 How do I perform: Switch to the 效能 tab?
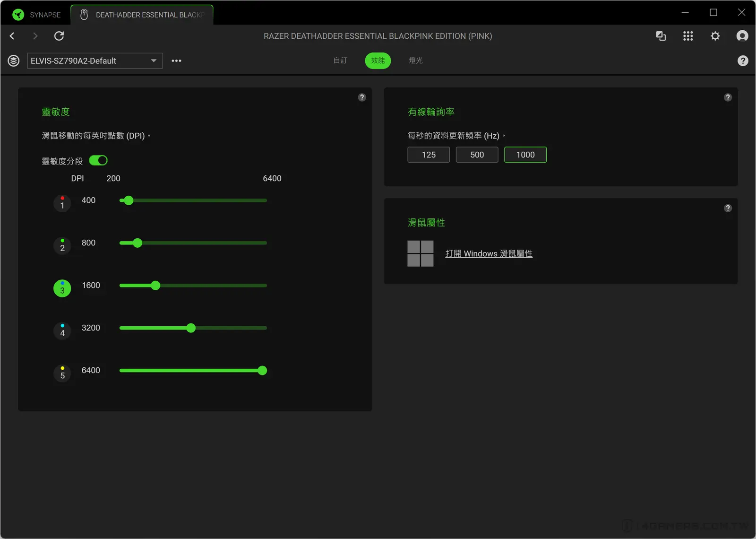pyautogui.click(x=378, y=61)
